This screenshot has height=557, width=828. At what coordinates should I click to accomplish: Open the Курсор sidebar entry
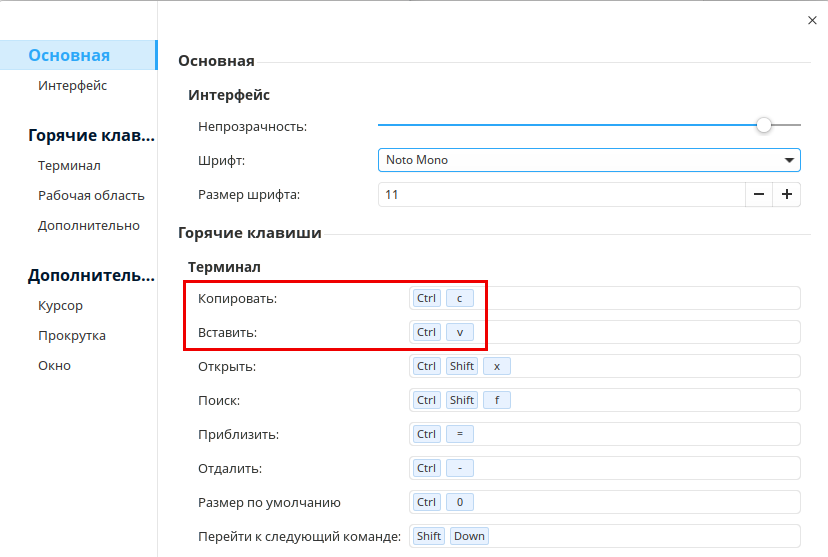(x=60, y=306)
